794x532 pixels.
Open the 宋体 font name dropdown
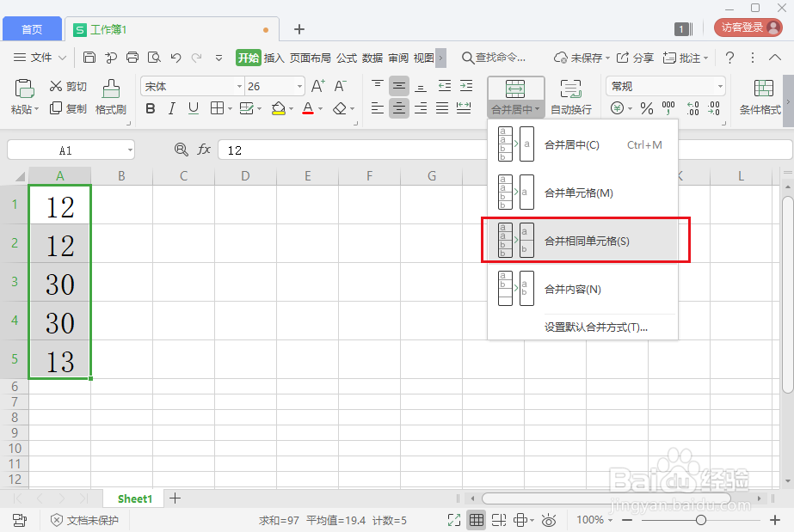238,86
